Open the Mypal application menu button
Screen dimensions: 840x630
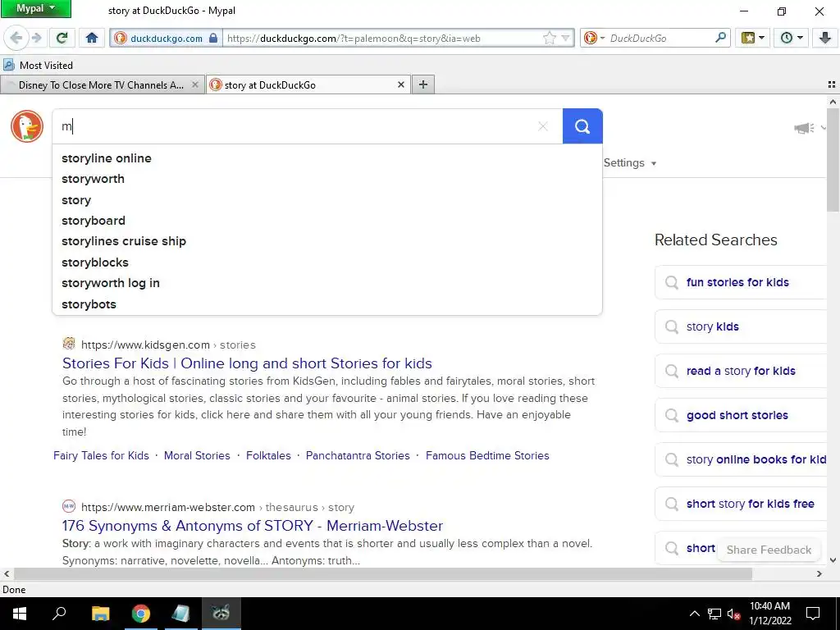[x=36, y=8]
